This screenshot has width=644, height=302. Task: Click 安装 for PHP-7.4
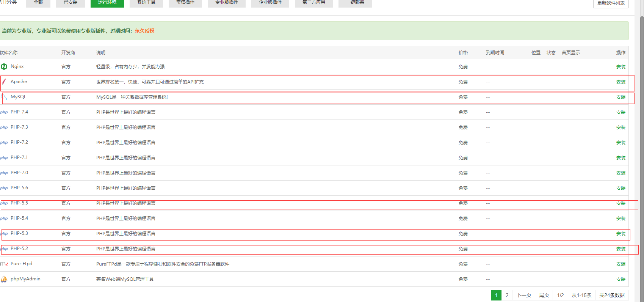[x=621, y=112]
